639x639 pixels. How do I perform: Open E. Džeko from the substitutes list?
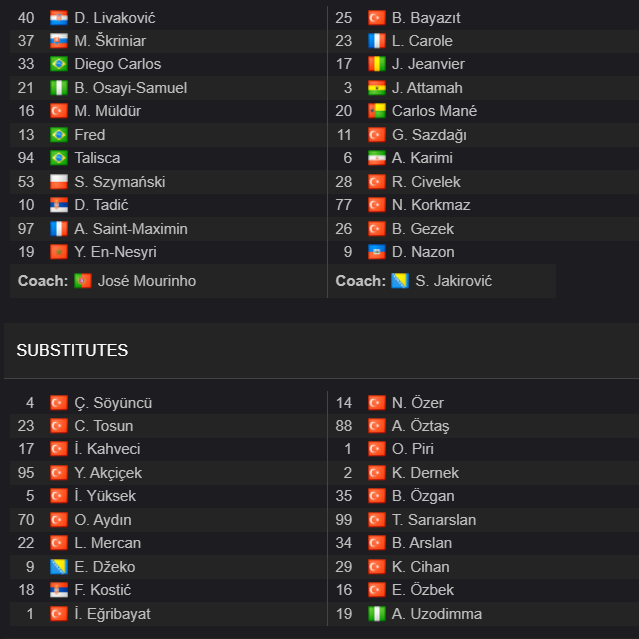(105, 567)
